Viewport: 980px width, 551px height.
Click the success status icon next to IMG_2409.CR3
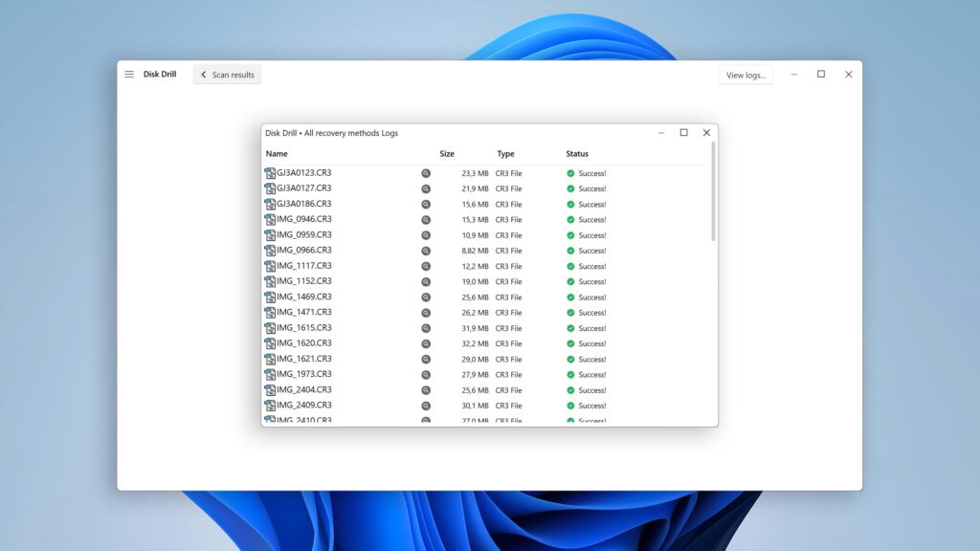tap(572, 405)
